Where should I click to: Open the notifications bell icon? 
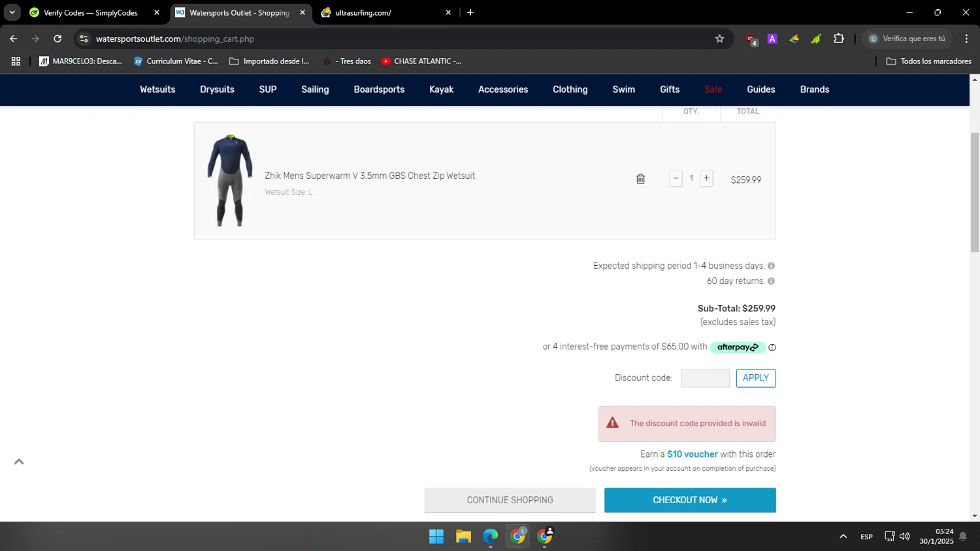[x=962, y=537]
